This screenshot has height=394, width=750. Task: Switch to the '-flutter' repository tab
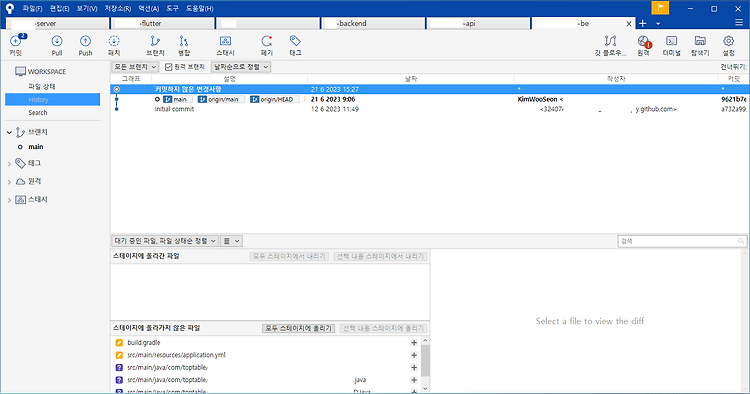pyautogui.click(x=162, y=23)
